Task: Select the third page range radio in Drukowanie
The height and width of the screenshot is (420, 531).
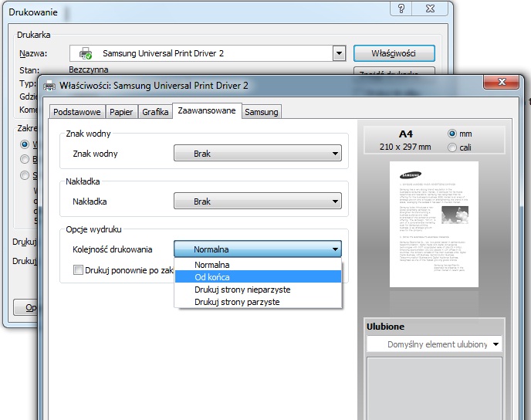Action: 25,175
